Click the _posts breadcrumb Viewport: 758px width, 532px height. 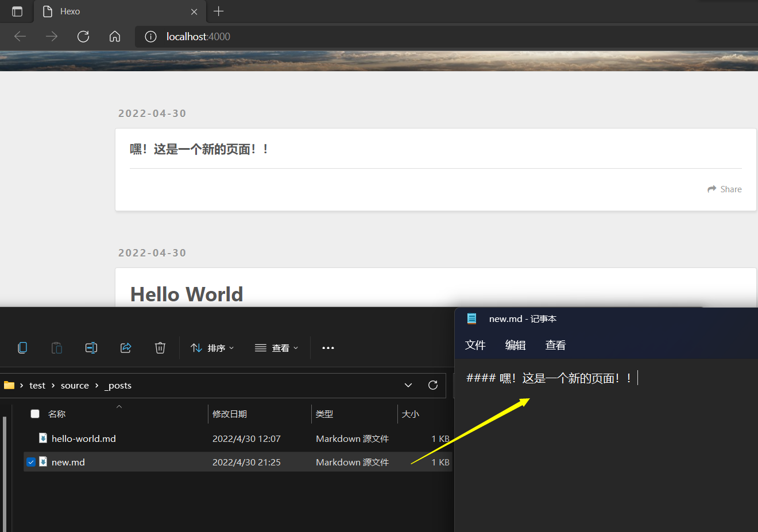[118, 386]
